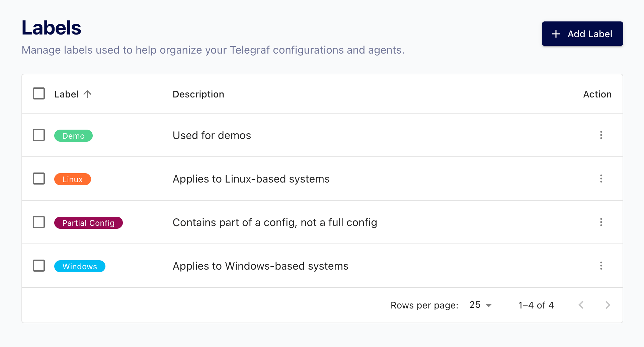Screen dimensions: 644x347
Task: Check the Partial Config row checkbox
Action: (39, 222)
